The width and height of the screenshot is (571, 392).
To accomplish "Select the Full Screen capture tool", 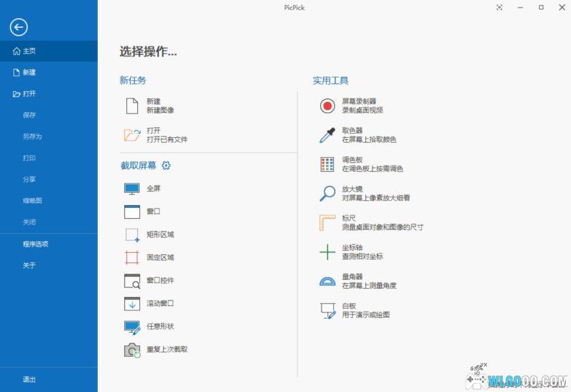I will [x=146, y=189].
